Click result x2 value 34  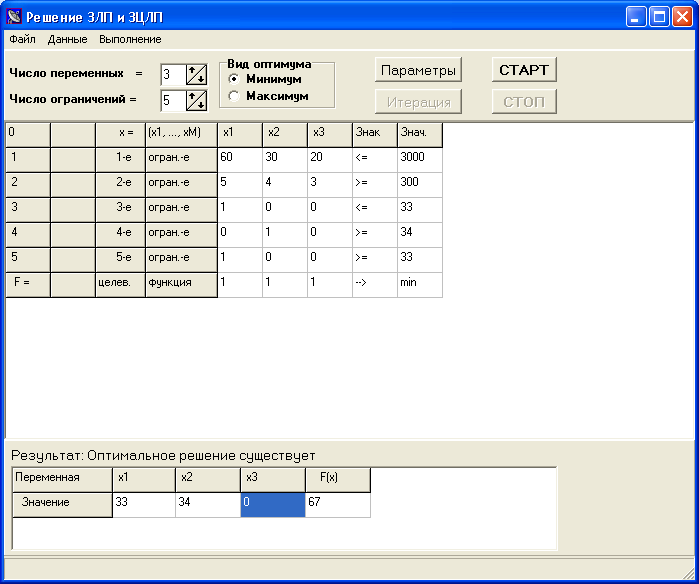(x=208, y=505)
